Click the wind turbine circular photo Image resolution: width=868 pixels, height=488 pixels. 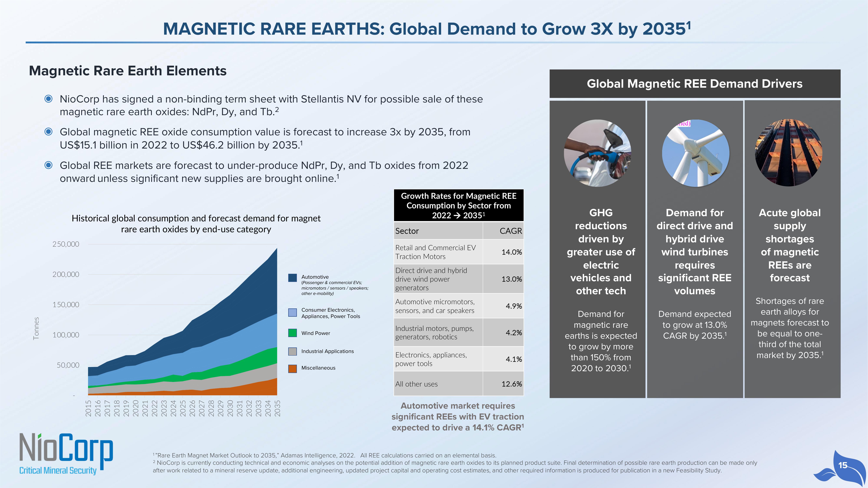(695, 153)
